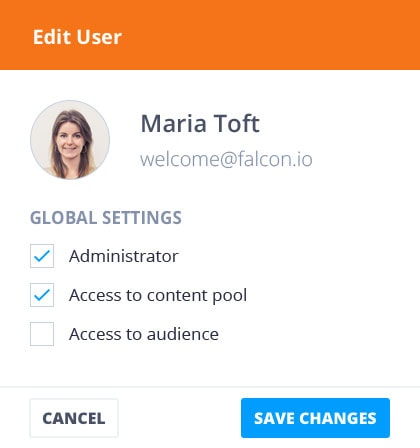420x448 pixels.
Task: Save changes to the user
Action: pyautogui.click(x=315, y=418)
